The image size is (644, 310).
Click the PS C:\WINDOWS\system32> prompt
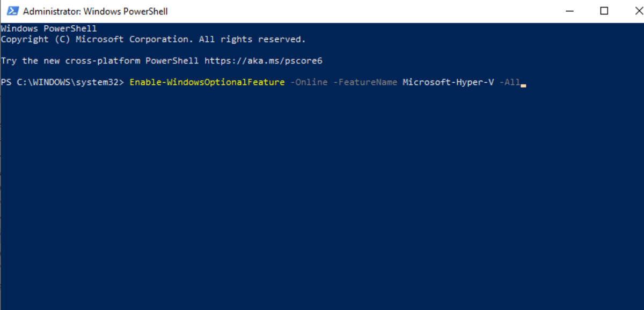(x=62, y=82)
